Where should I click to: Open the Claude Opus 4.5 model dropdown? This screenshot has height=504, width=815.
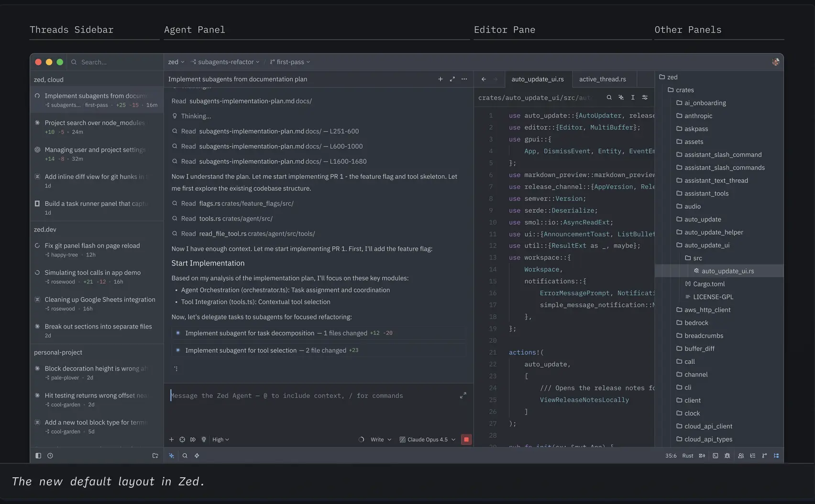point(427,439)
